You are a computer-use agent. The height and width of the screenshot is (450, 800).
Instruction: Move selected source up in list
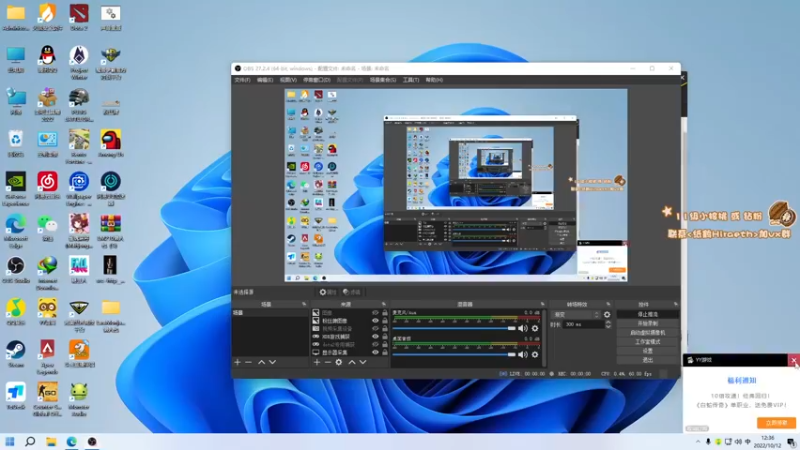pos(352,362)
